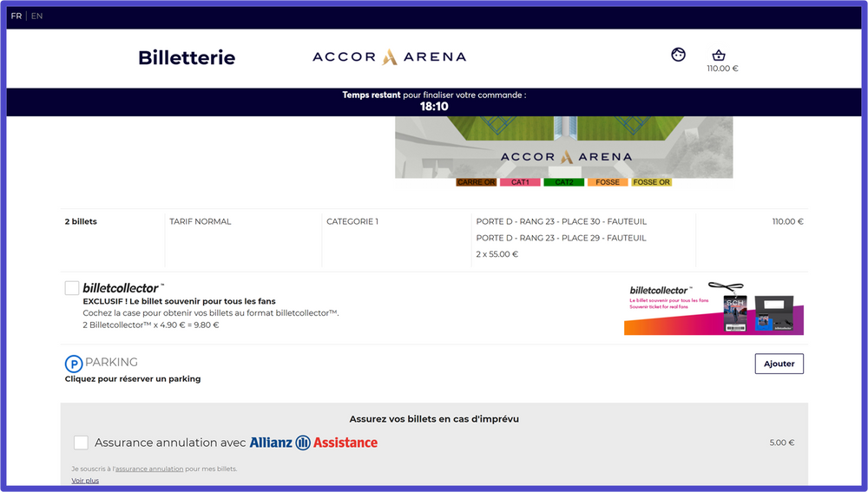Click 'Temps restant pour finaliser votre commande' text

click(434, 95)
